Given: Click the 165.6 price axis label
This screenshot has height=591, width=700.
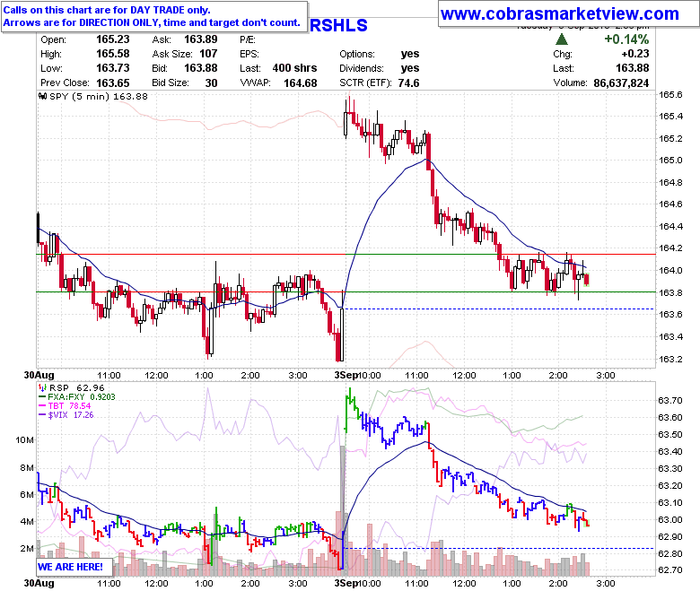Looking at the screenshot, I should point(670,94).
